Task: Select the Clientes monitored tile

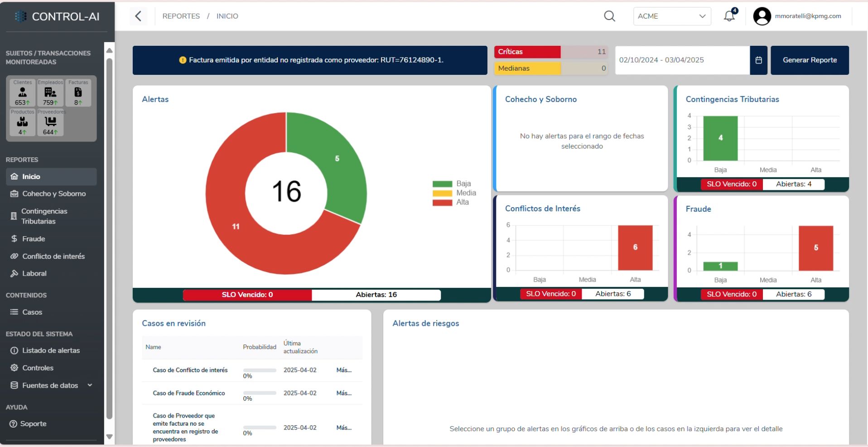Action: pyautogui.click(x=23, y=93)
